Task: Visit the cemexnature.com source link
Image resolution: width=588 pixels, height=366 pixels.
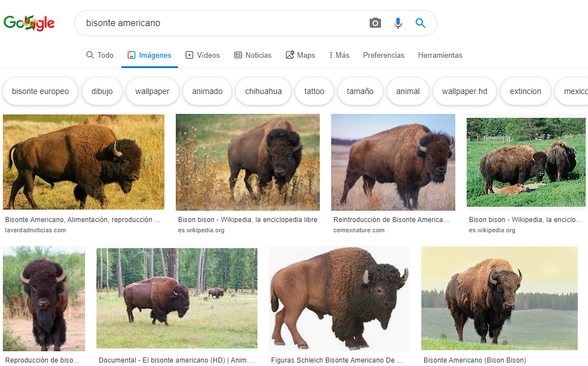Action: point(359,231)
